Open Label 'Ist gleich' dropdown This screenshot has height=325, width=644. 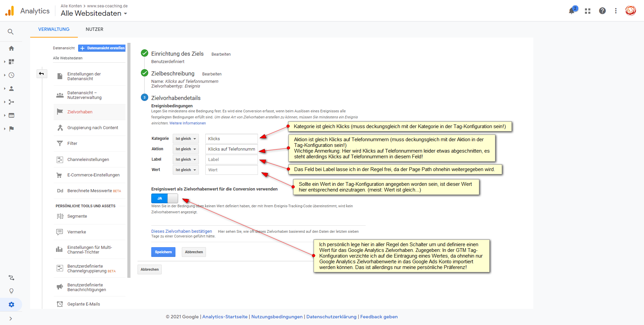(x=186, y=160)
